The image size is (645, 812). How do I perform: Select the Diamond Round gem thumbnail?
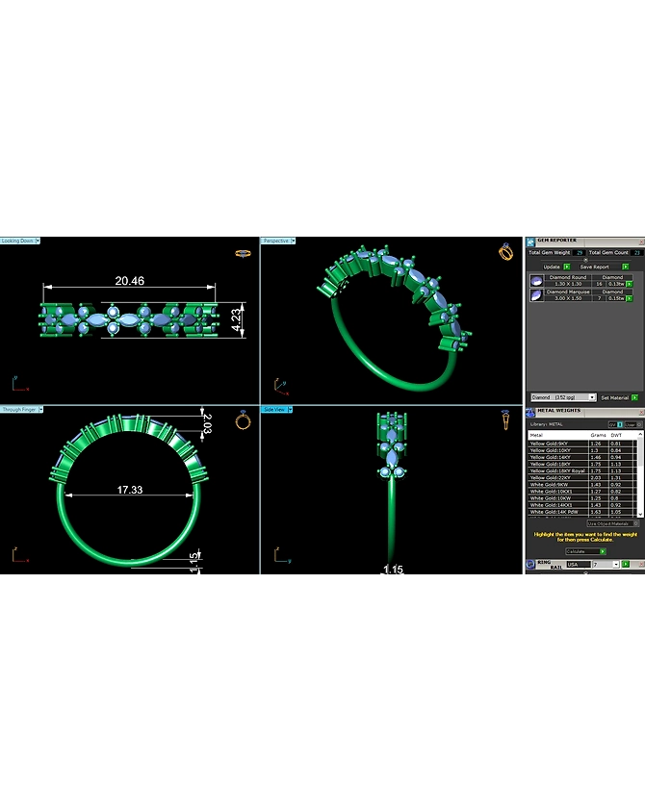point(536,281)
